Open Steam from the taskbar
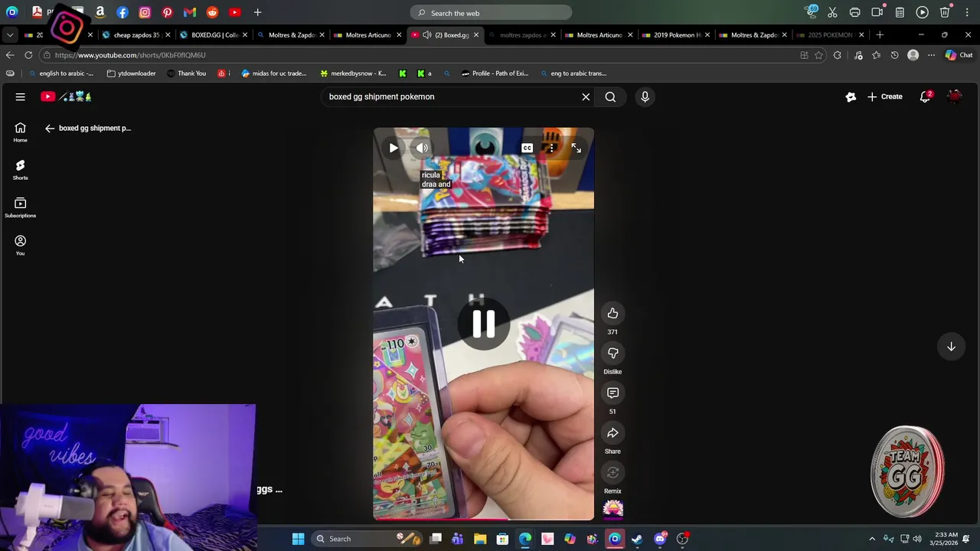 click(x=637, y=539)
